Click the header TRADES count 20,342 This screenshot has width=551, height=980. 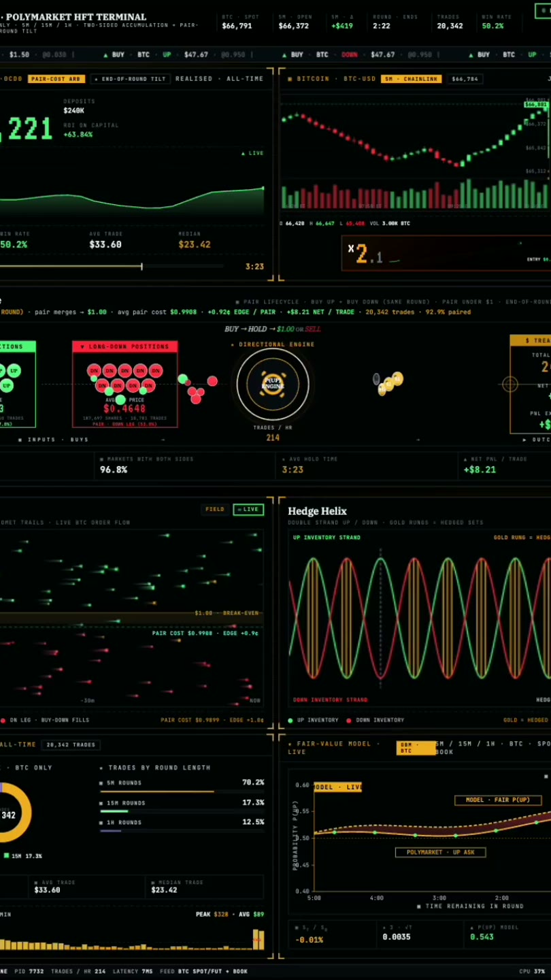tap(450, 26)
